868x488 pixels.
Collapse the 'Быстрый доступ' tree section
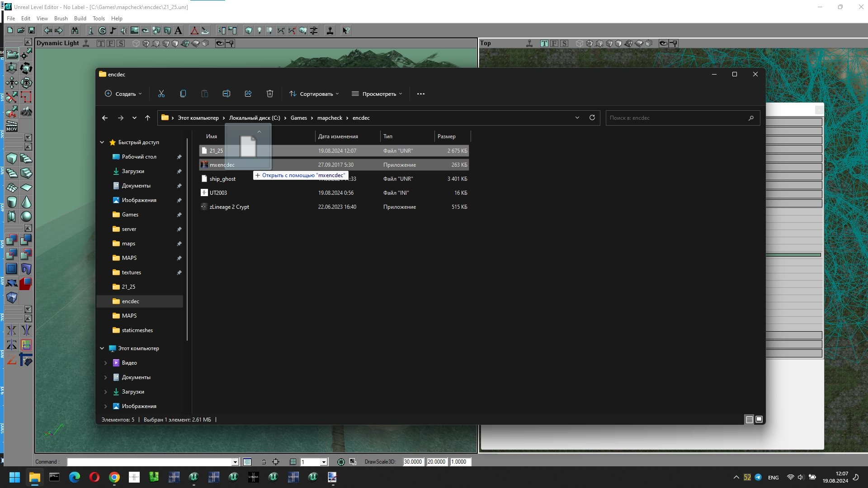pyautogui.click(x=102, y=142)
